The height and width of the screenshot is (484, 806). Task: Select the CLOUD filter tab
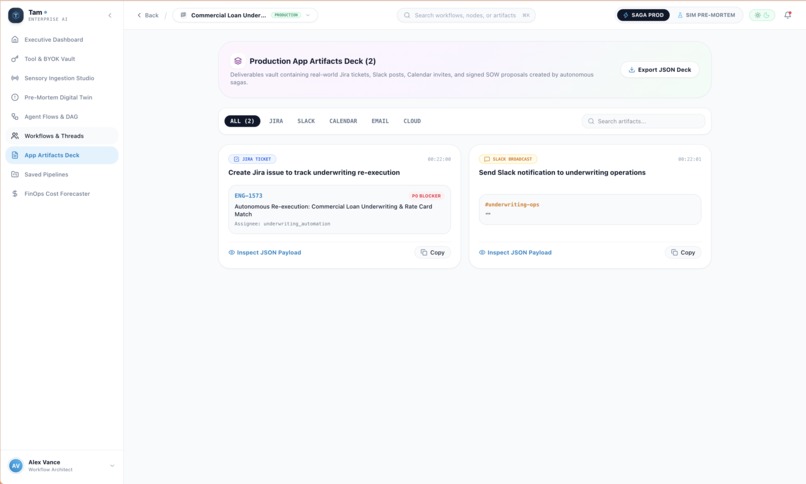click(412, 121)
